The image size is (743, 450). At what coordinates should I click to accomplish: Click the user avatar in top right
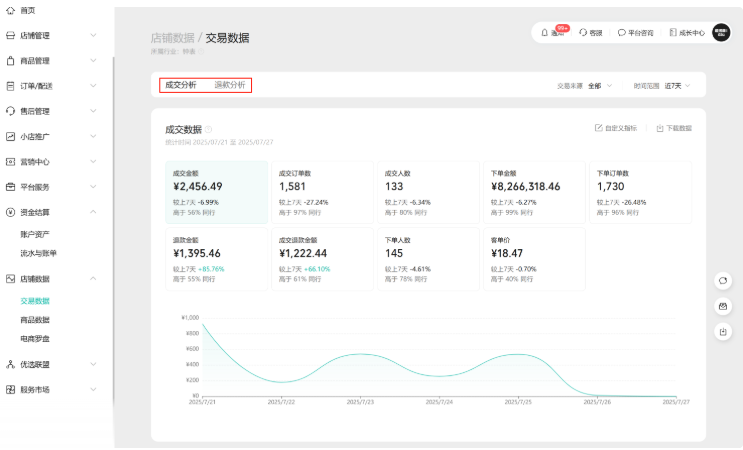click(x=720, y=32)
